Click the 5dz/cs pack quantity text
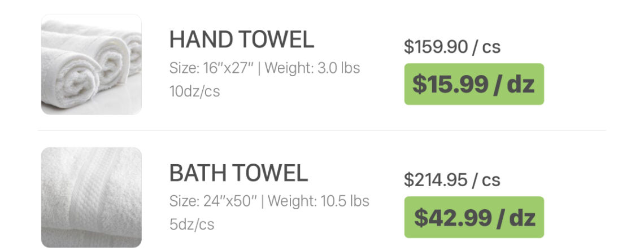This screenshot has height=251, width=644. [192, 224]
